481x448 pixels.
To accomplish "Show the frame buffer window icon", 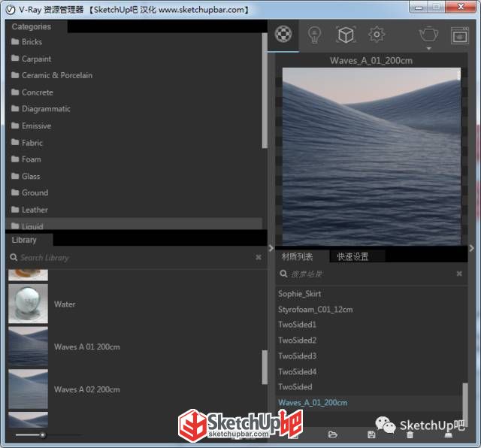I will point(459,35).
